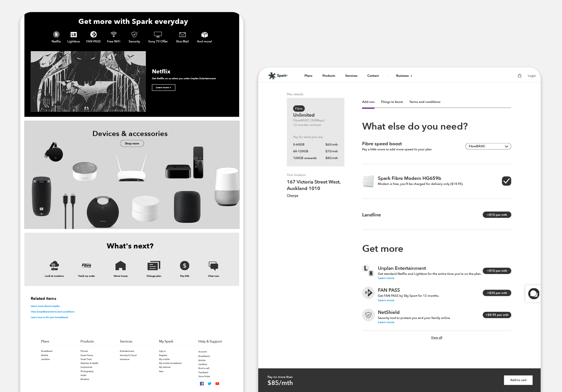
Task: Open the shopping bag cart icon
Action: pyautogui.click(x=520, y=76)
